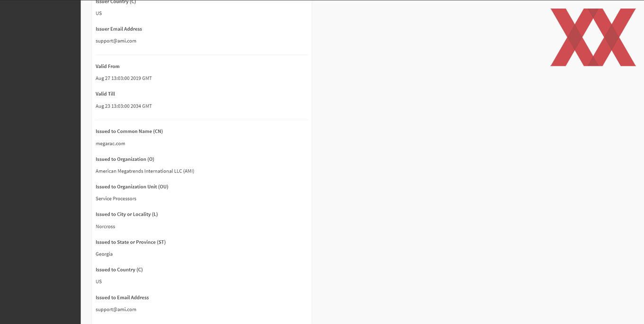Click the Issued to Common Name (CN) label
644x324 pixels.
click(x=129, y=131)
